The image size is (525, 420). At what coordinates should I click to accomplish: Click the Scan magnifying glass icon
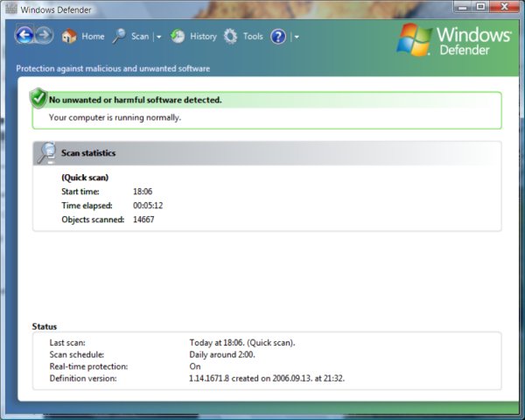pyautogui.click(x=119, y=37)
